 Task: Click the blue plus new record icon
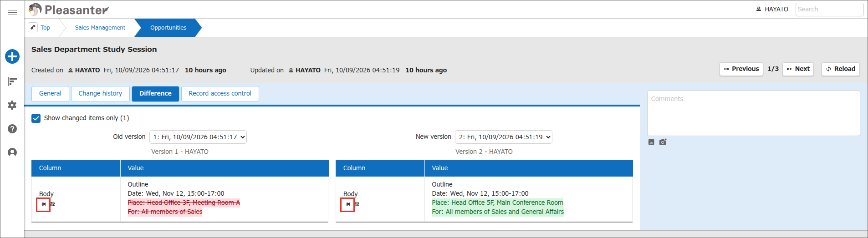[x=12, y=56]
